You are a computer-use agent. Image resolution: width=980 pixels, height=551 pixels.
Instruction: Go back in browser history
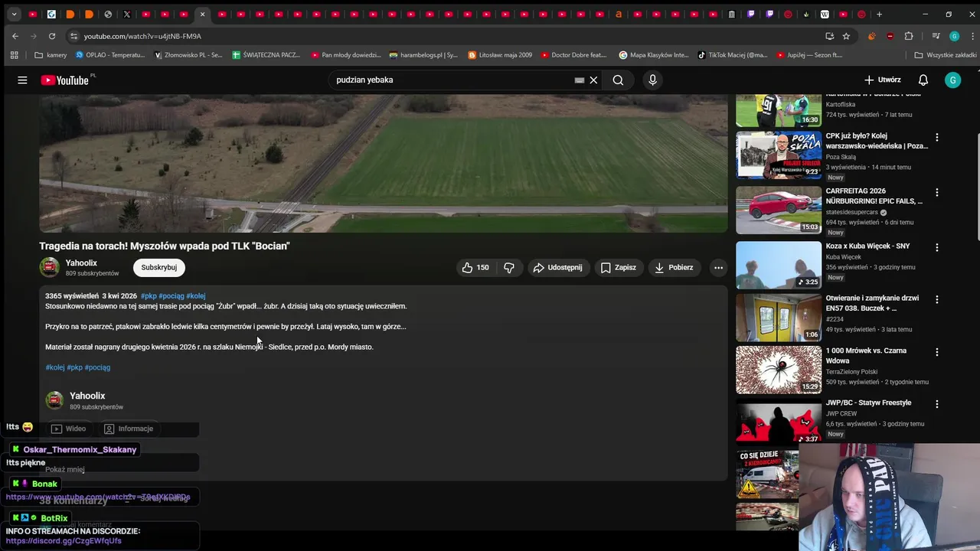15,36
